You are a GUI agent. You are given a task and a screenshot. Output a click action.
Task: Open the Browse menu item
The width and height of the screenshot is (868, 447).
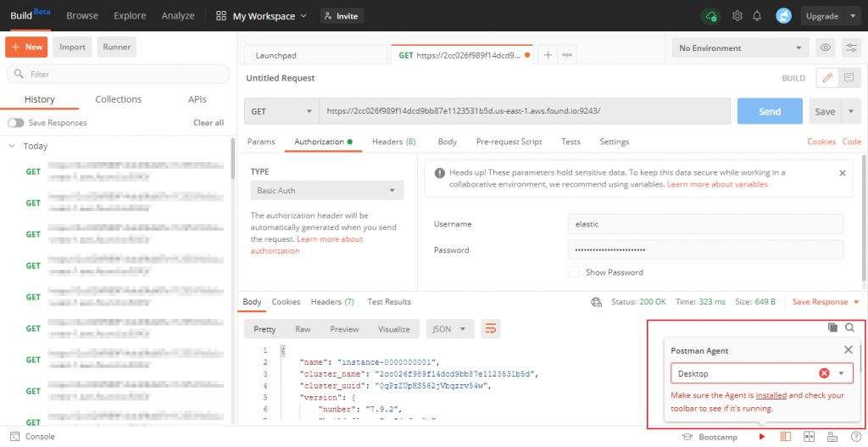coord(82,16)
